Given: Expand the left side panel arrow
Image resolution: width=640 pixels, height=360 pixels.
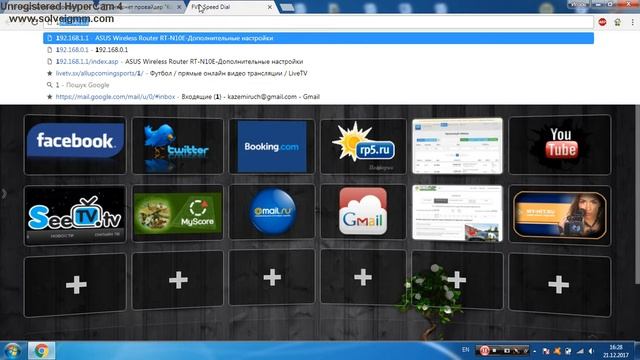Looking at the screenshot, I should click(4, 193).
